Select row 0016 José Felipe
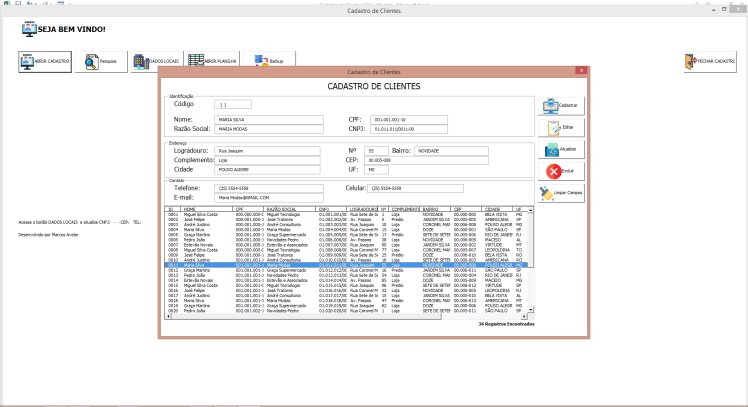748x407 pixels. [346, 291]
